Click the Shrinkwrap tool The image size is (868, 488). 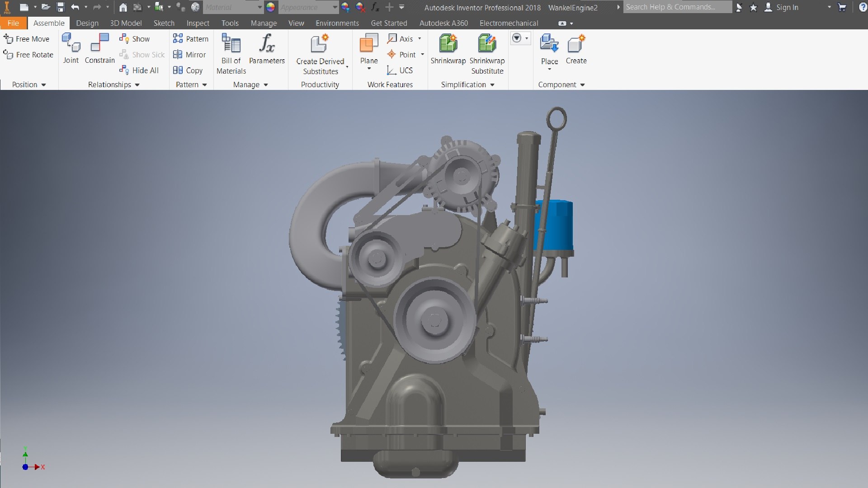click(448, 49)
